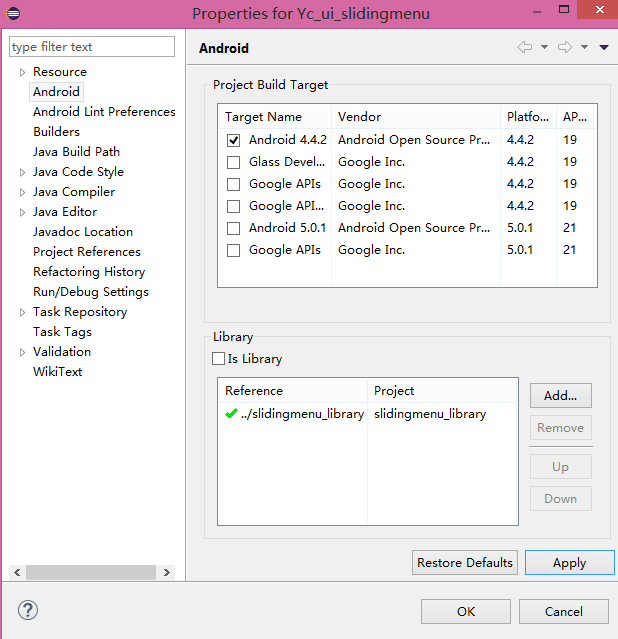The width and height of the screenshot is (618, 639).
Task: Click the back navigation arrow icon
Action: click(x=525, y=47)
